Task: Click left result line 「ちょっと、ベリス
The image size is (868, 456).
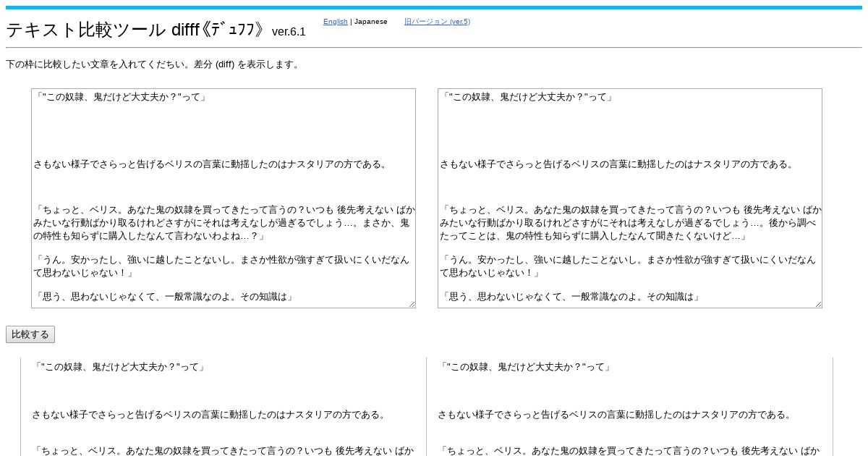Action: tap(222, 450)
